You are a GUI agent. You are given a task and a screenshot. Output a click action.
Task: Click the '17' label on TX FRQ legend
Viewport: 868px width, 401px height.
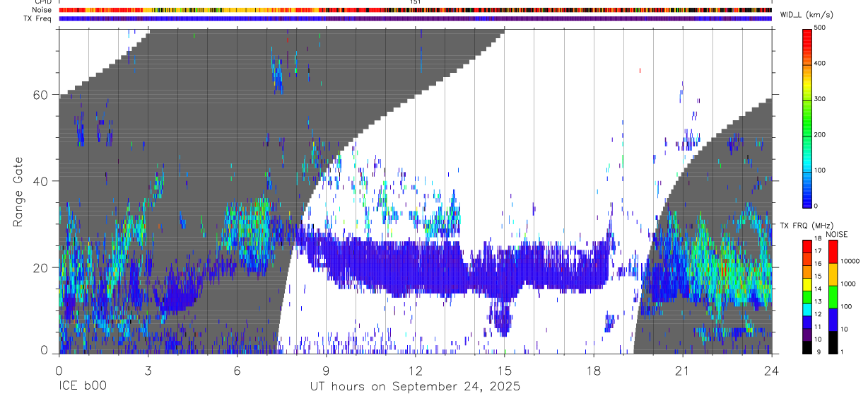point(819,250)
